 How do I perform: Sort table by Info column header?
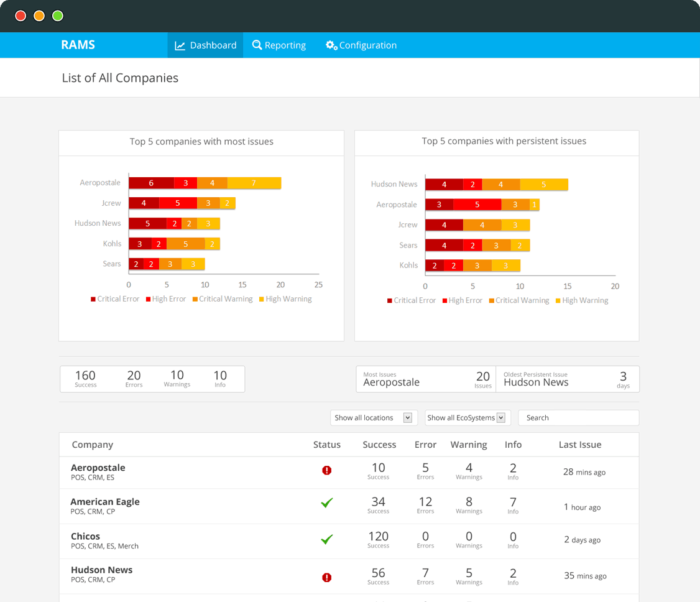(x=513, y=445)
